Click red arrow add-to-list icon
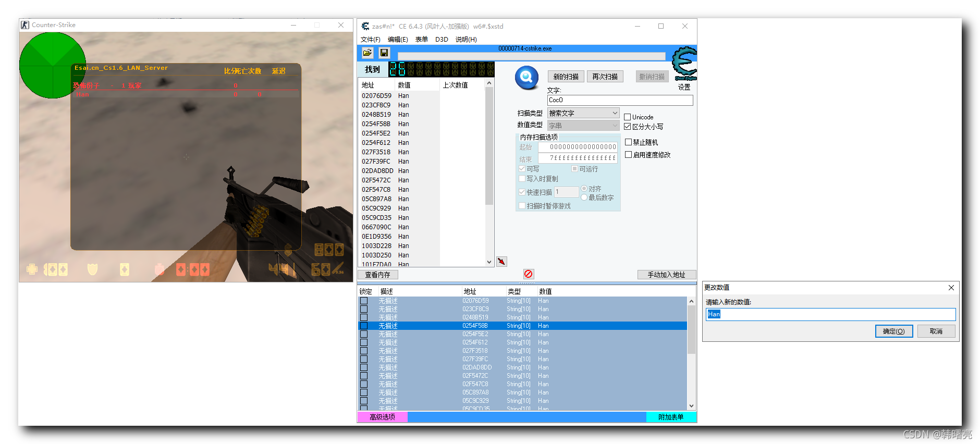This screenshot has height=444, width=980. (501, 262)
